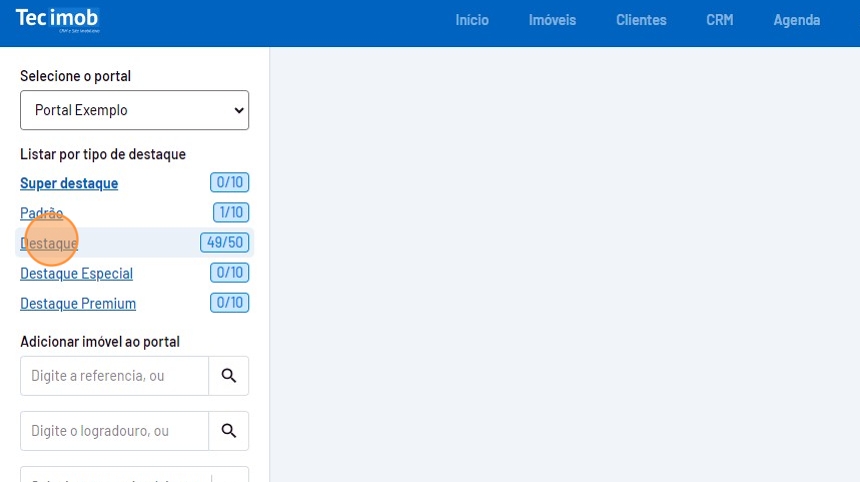Click the 0/10 badge for Destaque Especial
The width and height of the screenshot is (860, 482).
[229, 272]
